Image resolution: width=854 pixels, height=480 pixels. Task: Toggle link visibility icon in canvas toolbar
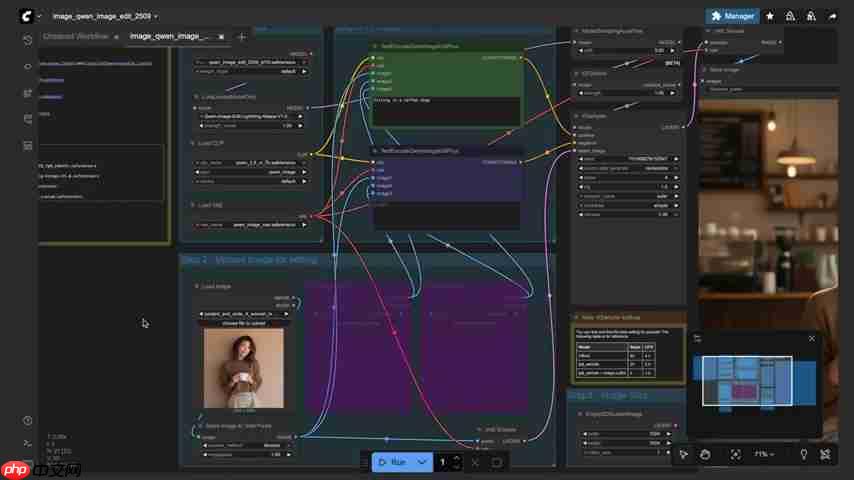(825, 454)
